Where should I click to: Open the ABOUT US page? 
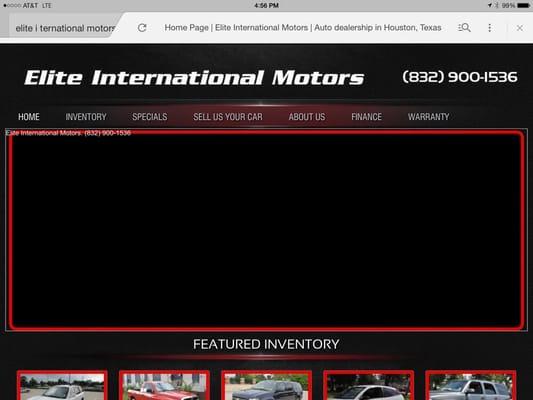click(307, 117)
